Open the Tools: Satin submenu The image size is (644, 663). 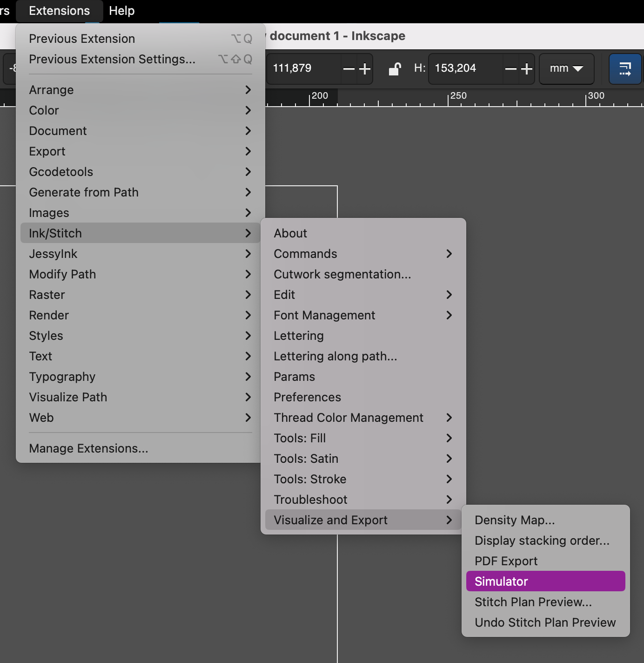tap(363, 459)
